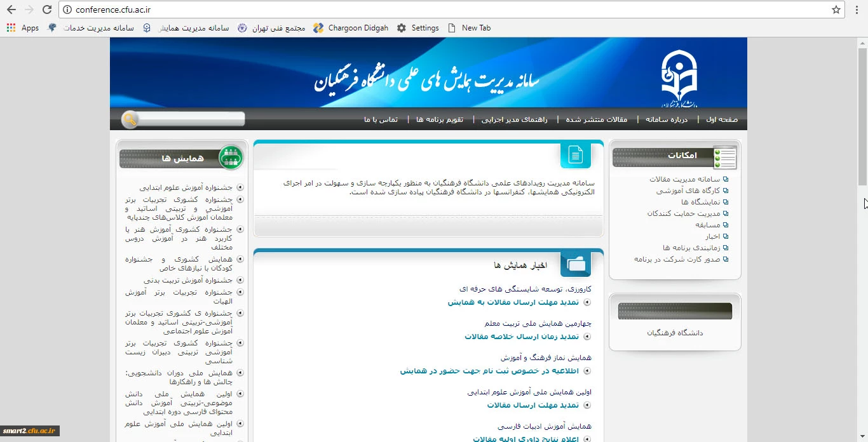Bookmark this page with star icon

[836, 10]
